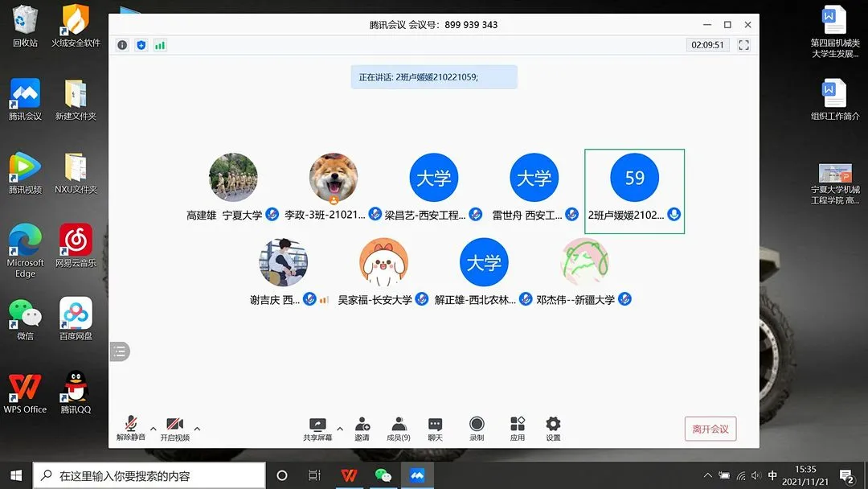Expand the share options arrow beside 共享屏幕
Image resolution: width=868 pixels, height=489 pixels.
(x=340, y=429)
